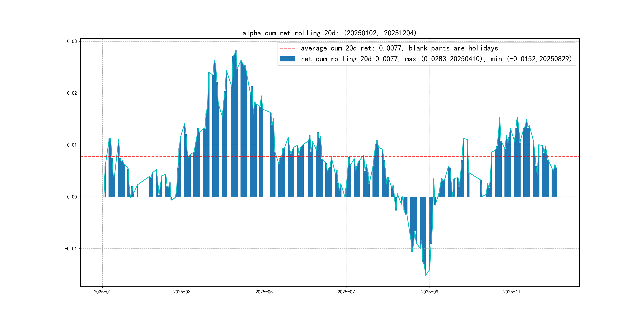The height and width of the screenshot is (322, 644).
Task: Click the blue legend color swatch
Action: pos(287,59)
